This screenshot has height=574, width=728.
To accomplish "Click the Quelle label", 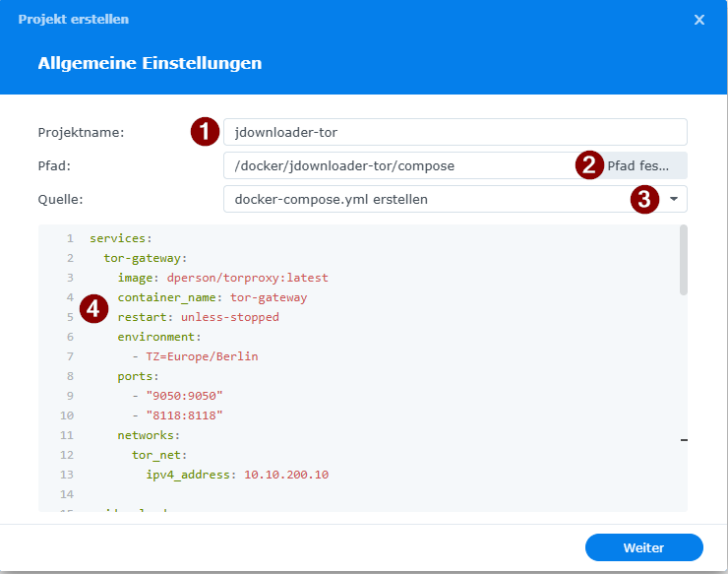I will [60, 200].
